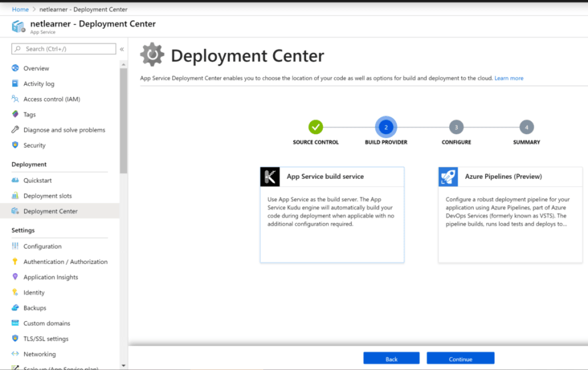Choose the Azure Pipelines (Preview) card
588x370 pixels.
[510, 215]
